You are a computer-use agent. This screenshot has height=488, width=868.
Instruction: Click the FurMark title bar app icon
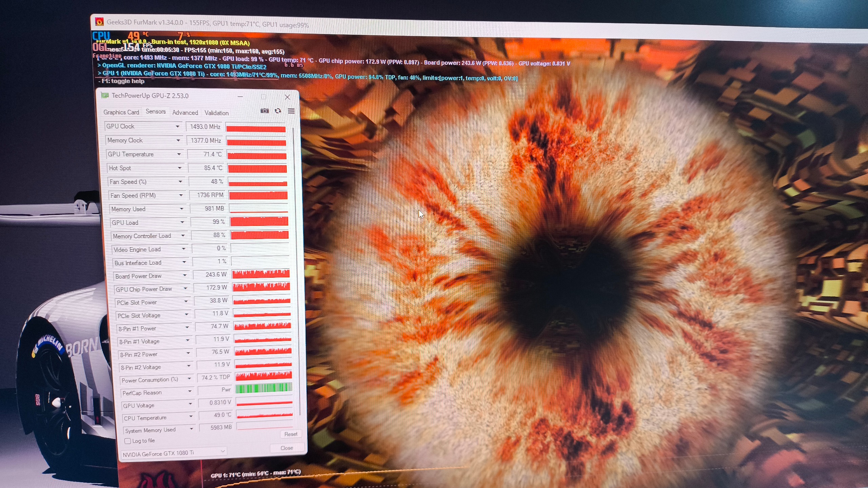pyautogui.click(x=99, y=22)
